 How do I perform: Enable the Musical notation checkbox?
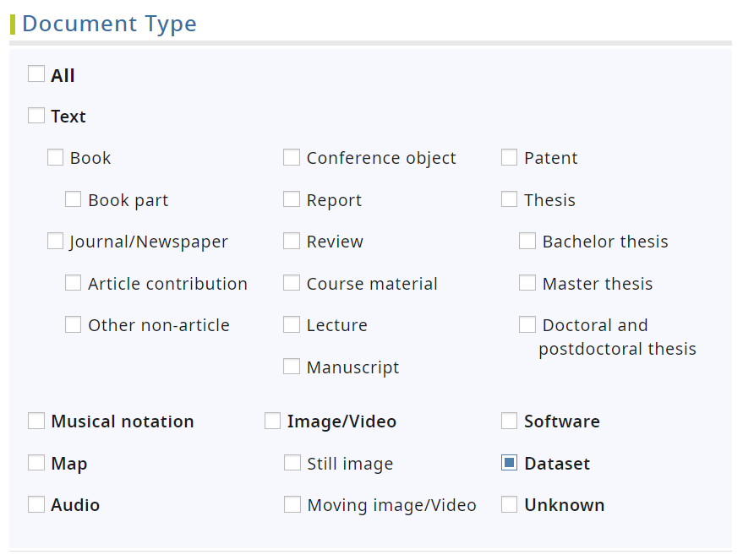(x=36, y=421)
